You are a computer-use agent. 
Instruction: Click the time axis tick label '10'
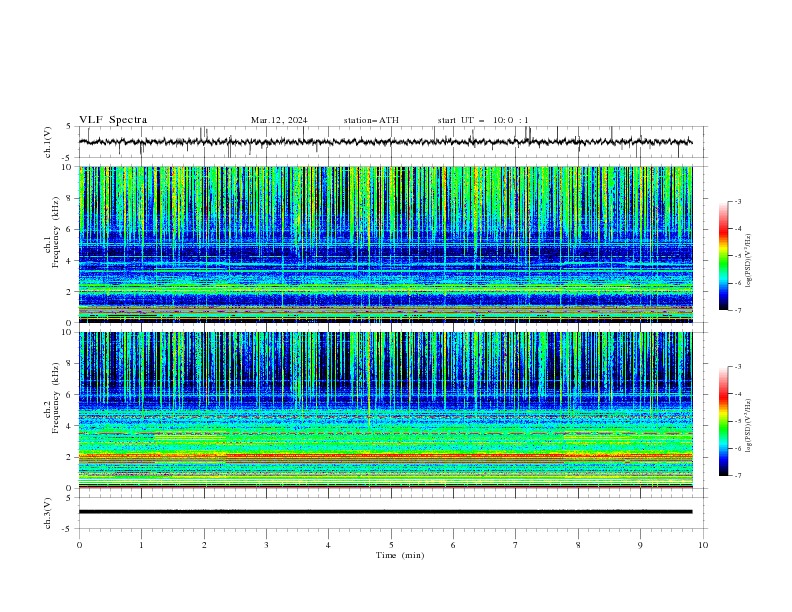(703, 545)
